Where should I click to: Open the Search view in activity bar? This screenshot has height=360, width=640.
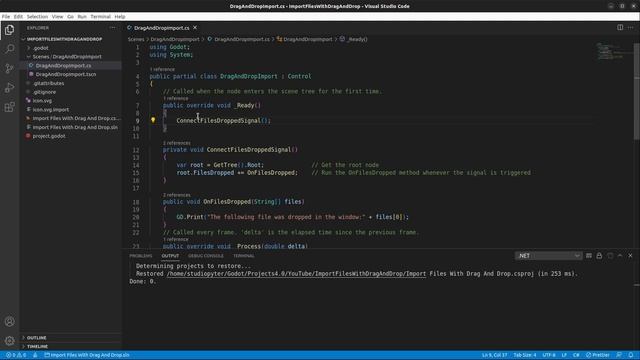[x=9, y=49]
